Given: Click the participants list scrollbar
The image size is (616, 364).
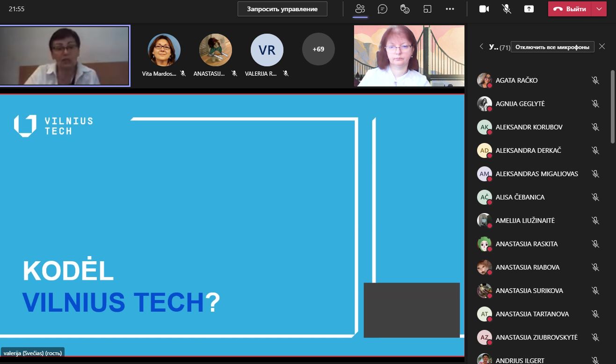Looking at the screenshot, I should pos(613,107).
